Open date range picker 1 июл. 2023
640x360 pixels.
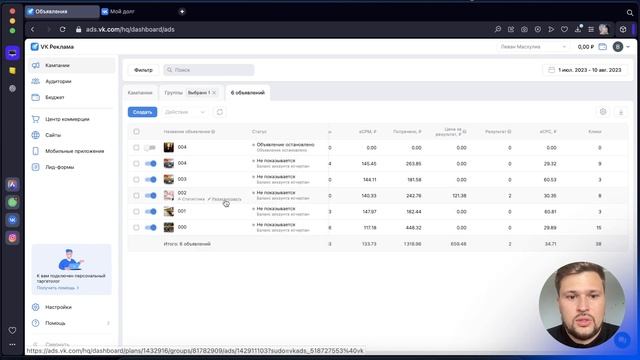(x=585, y=70)
